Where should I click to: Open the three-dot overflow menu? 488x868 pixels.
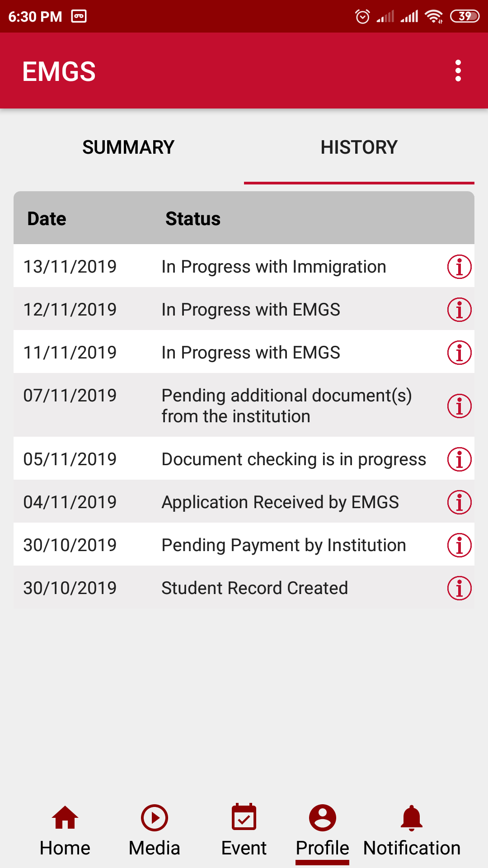[x=458, y=71]
